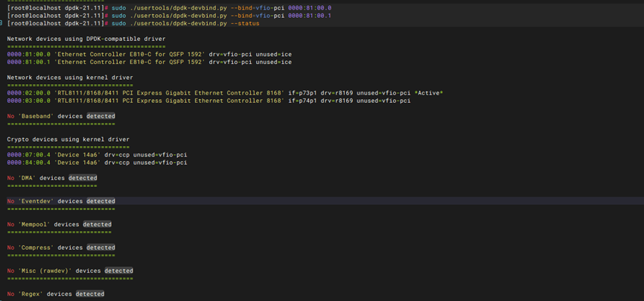Click the red 'No' before 'Baseband'
The image size is (644, 301).
(x=10, y=116)
